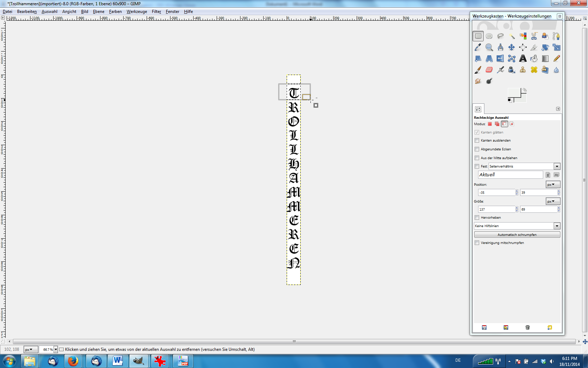Check 'Aus der Mitte aufziehen'
This screenshot has height=368, width=588.
pos(477,158)
